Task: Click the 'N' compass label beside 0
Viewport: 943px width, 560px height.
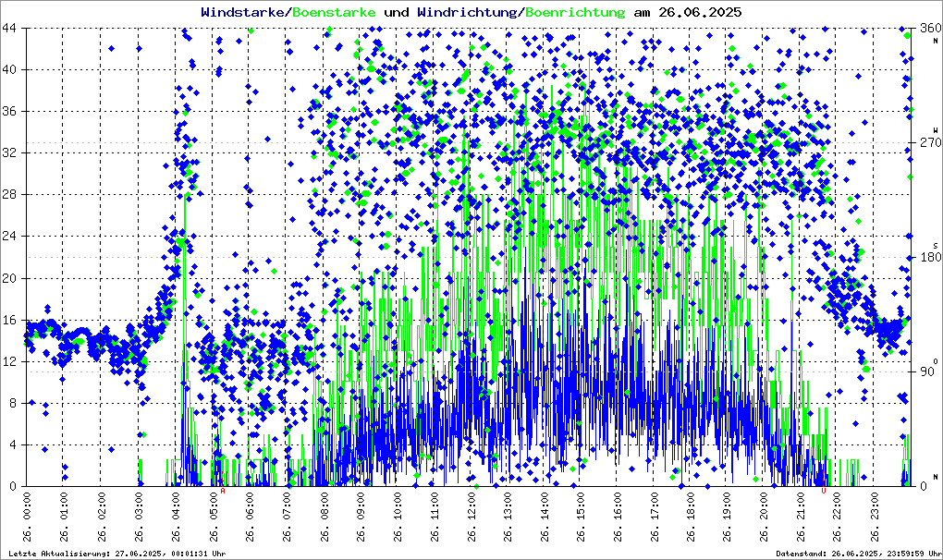Action: 935,477
